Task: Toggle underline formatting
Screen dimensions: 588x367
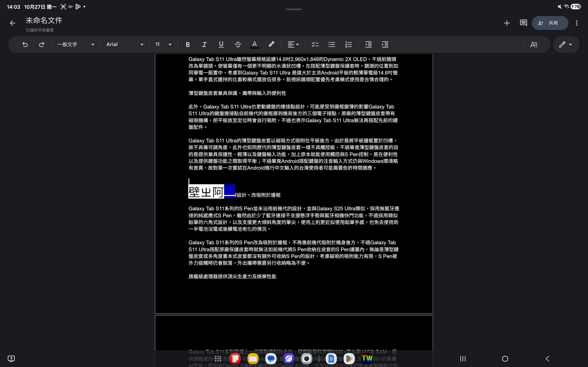Action: [221, 44]
